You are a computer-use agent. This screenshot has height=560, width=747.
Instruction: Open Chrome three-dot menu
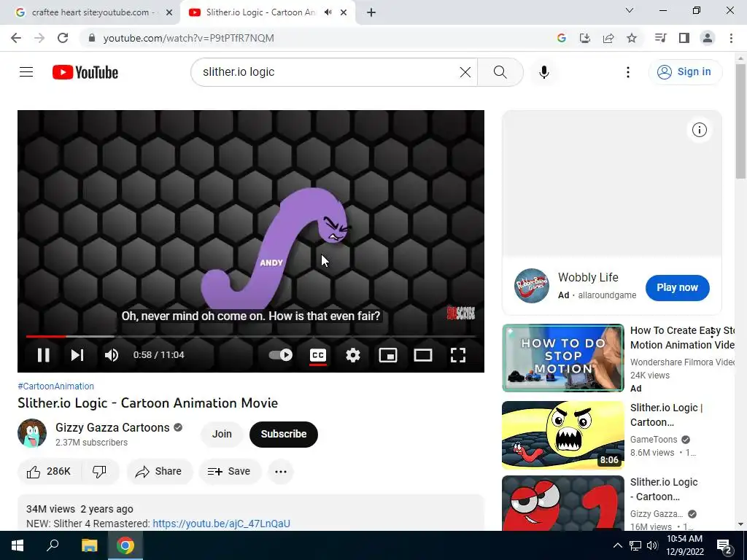coord(731,38)
